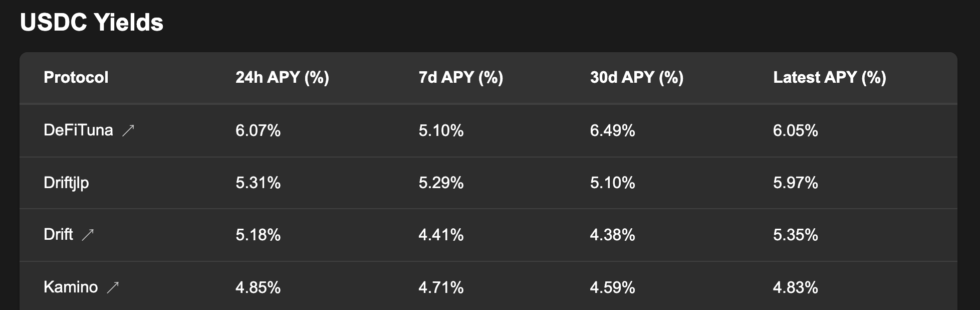Image resolution: width=980 pixels, height=310 pixels.
Task: Open DeFiTuna via its external link arrow
Action: [x=129, y=129]
